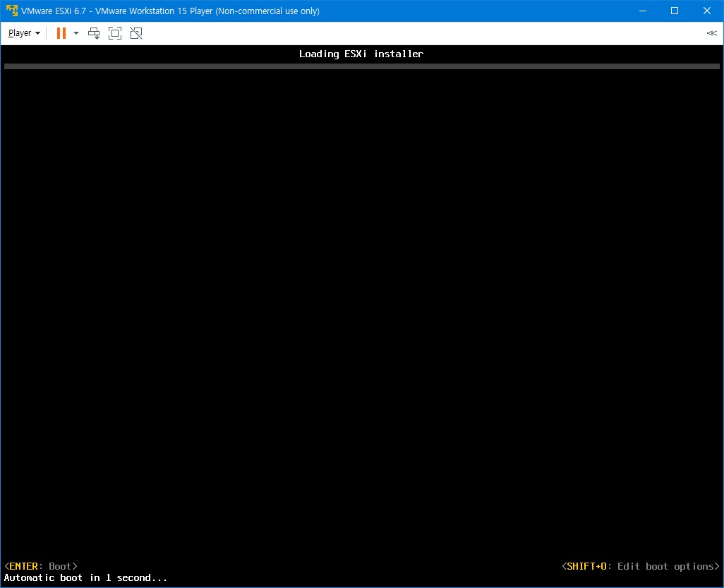Maximize the VMware Player window
724x588 pixels.
tap(675, 11)
